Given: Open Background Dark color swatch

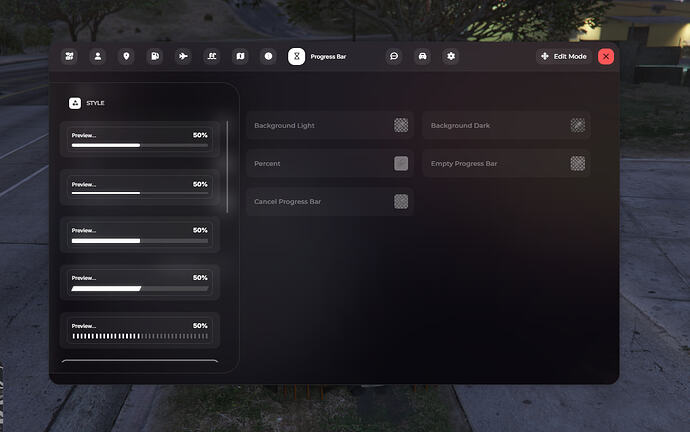Looking at the screenshot, I should [578, 125].
